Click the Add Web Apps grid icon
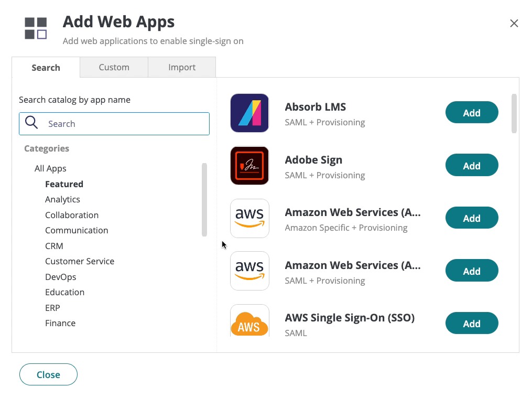532x398 pixels. [x=36, y=28]
